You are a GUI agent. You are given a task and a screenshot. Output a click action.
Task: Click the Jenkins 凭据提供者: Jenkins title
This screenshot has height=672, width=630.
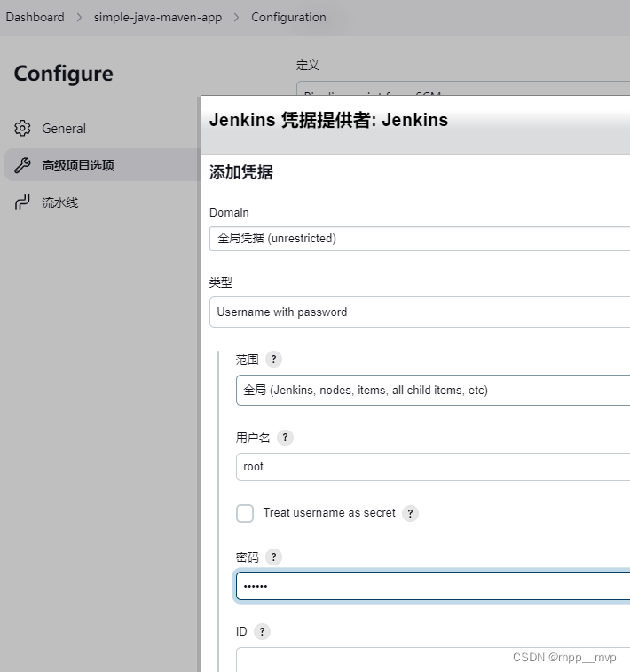coord(328,120)
